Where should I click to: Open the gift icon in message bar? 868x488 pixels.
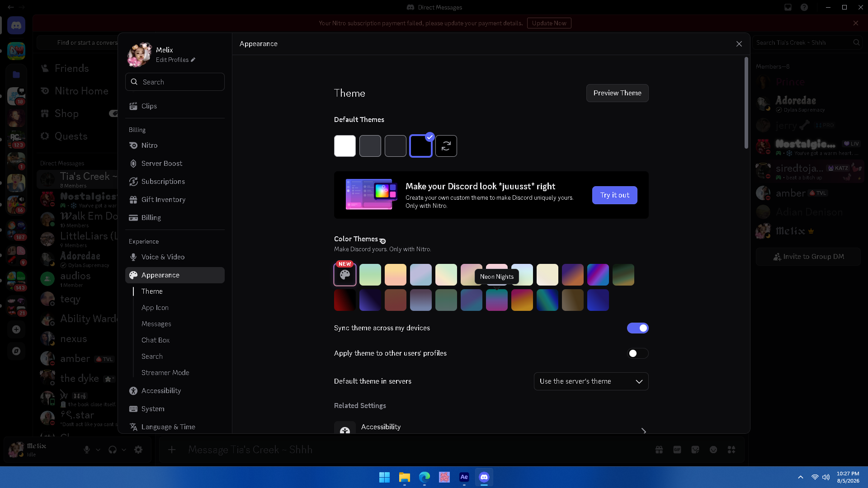pos(659,450)
